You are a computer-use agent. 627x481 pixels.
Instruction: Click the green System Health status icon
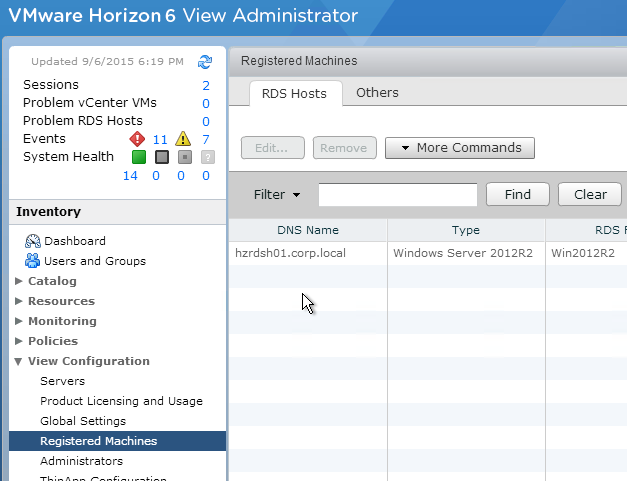pos(139,157)
